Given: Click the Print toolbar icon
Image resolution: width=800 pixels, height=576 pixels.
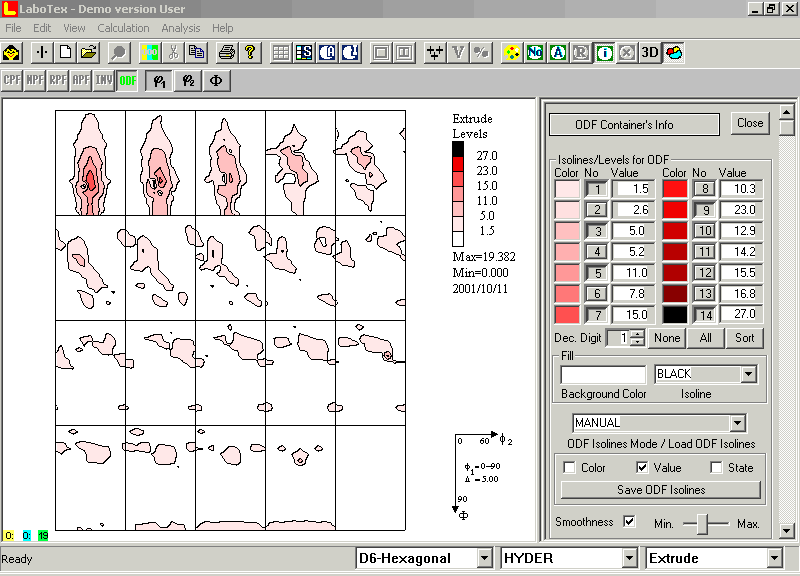Looking at the screenshot, I should pos(227,52).
